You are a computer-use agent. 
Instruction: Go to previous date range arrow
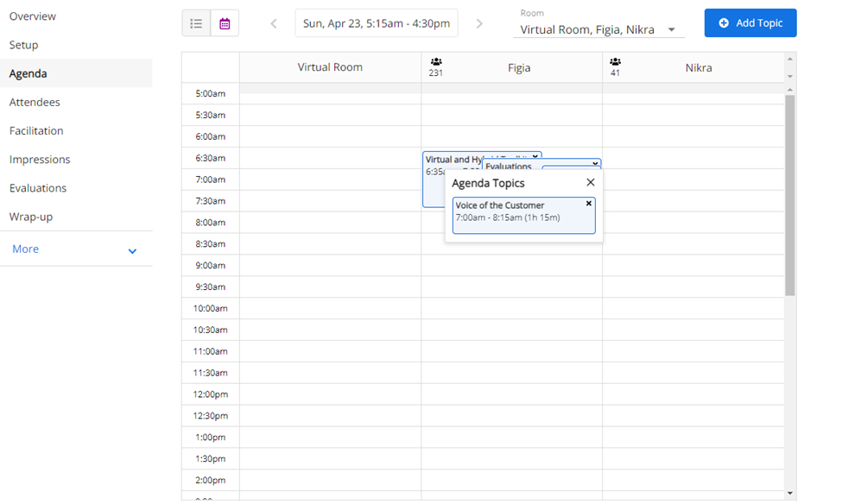(274, 23)
